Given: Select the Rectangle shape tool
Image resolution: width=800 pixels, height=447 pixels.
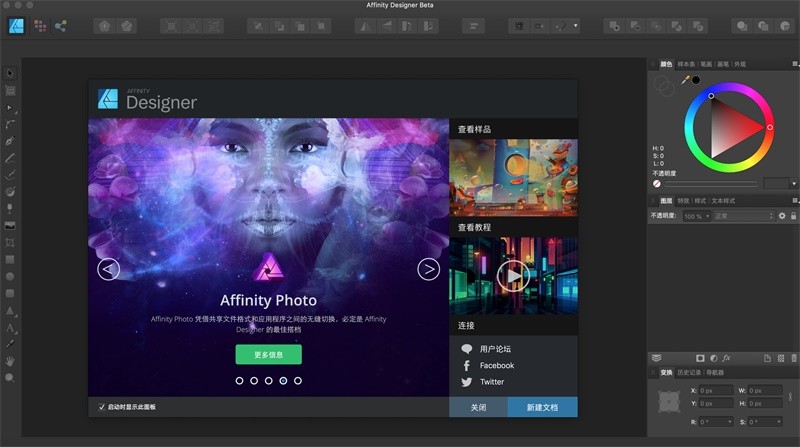Looking at the screenshot, I should pyautogui.click(x=10, y=259).
